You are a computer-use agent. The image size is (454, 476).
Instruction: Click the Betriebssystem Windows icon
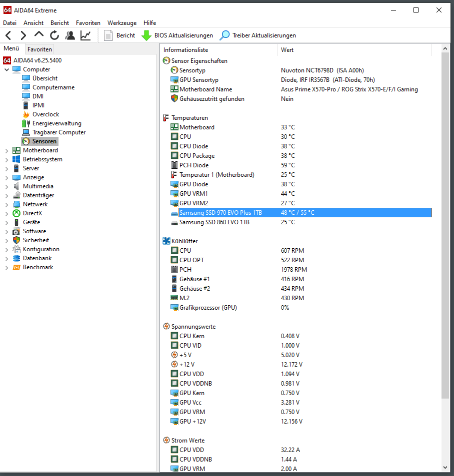tap(16, 159)
